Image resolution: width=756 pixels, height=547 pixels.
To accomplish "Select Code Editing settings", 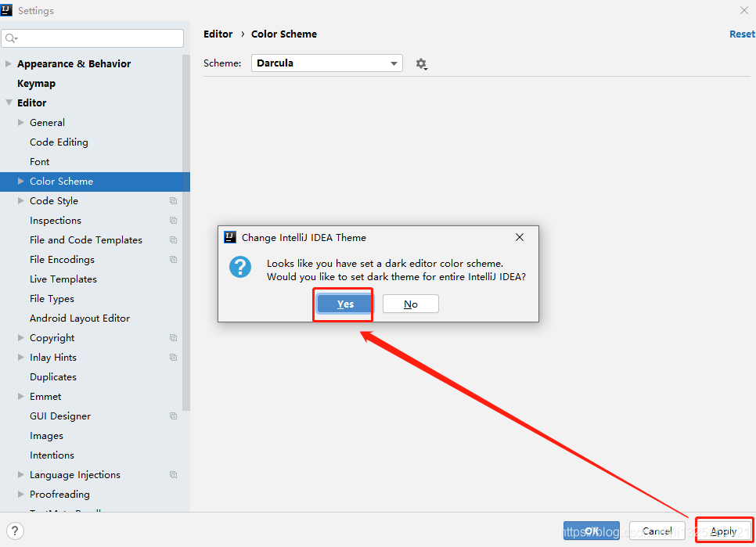I will coord(59,142).
